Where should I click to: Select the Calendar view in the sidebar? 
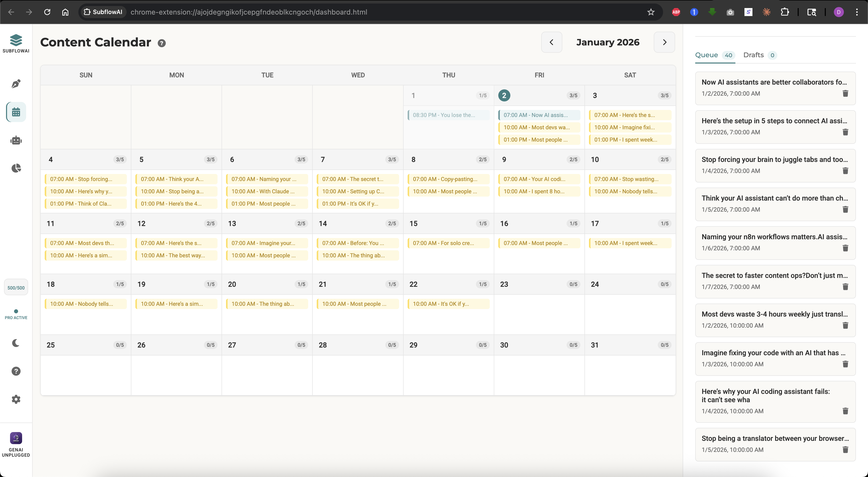pyautogui.click(x=16, y=111)
